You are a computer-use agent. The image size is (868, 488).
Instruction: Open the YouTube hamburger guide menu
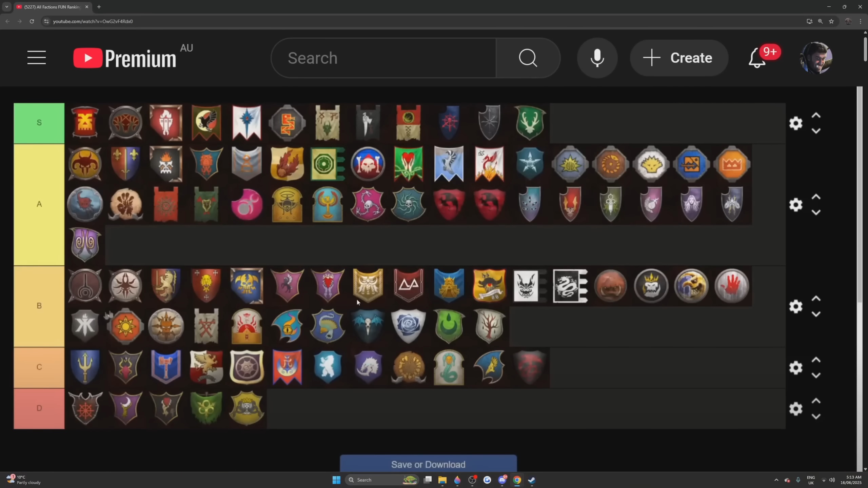(x=36, y=58)
